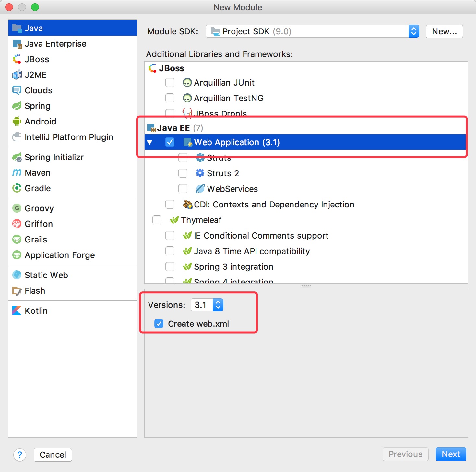Enable Spring 3 integration checkbox
The height and width of the screenshot is (472, 476).
tap(170, 266)
